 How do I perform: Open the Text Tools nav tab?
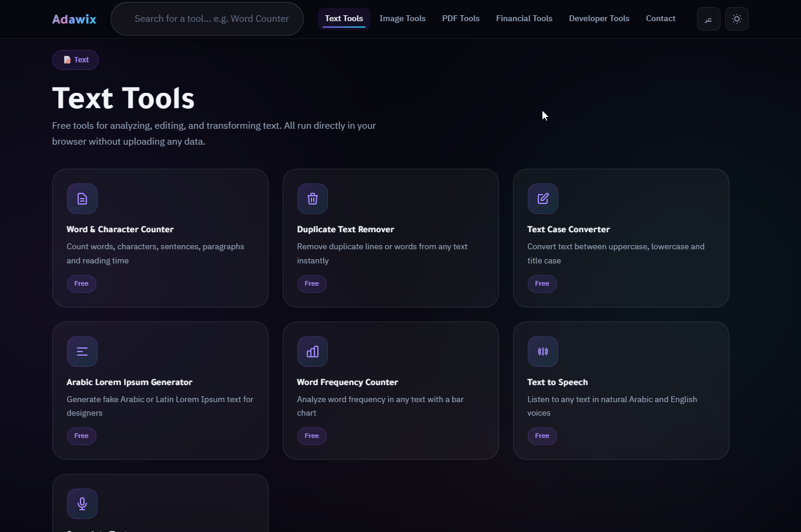[x=344, y=18]
